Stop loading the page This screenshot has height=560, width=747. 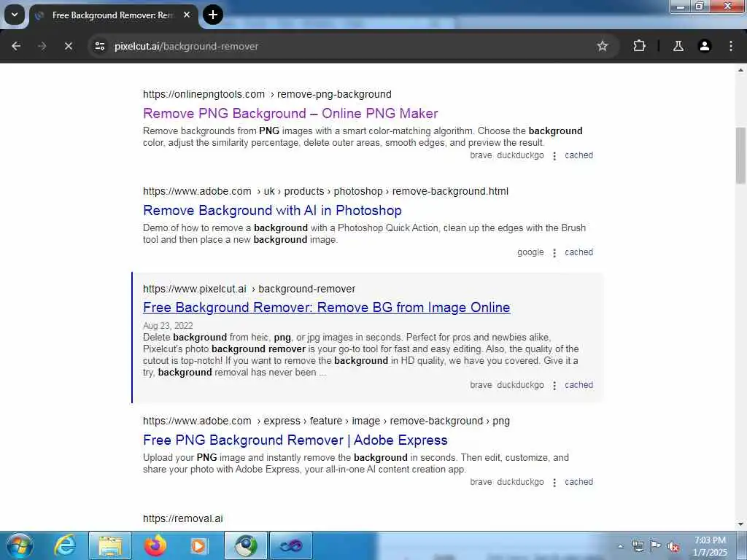coord(68,46)
